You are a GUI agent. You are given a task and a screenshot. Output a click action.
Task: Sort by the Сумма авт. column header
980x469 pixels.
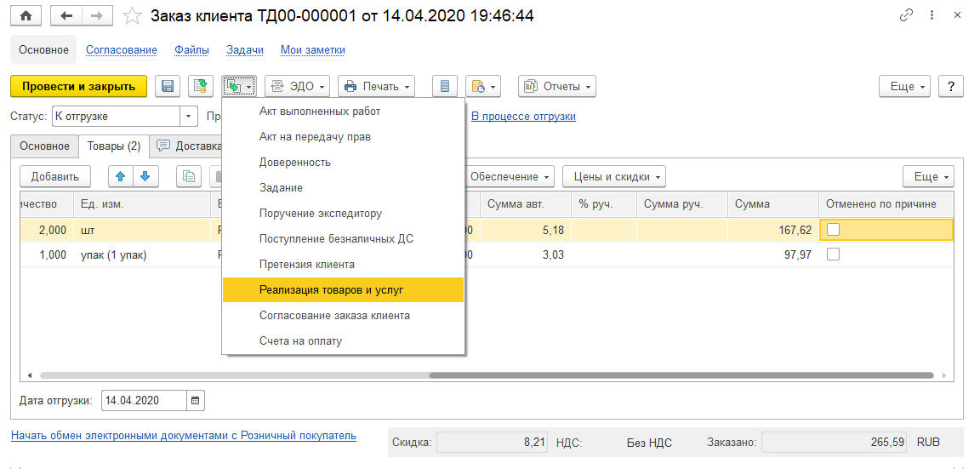pyautogui.click(x=525, y=204)
